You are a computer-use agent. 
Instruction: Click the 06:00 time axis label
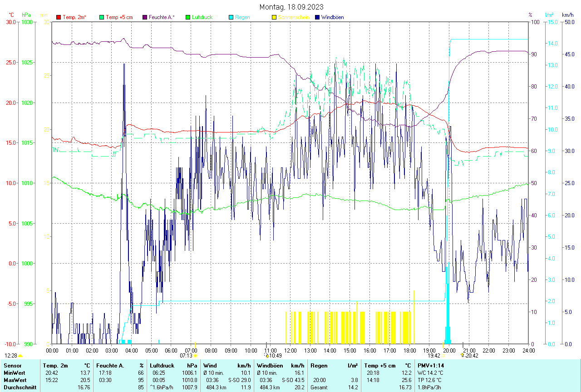click(171, 350)
